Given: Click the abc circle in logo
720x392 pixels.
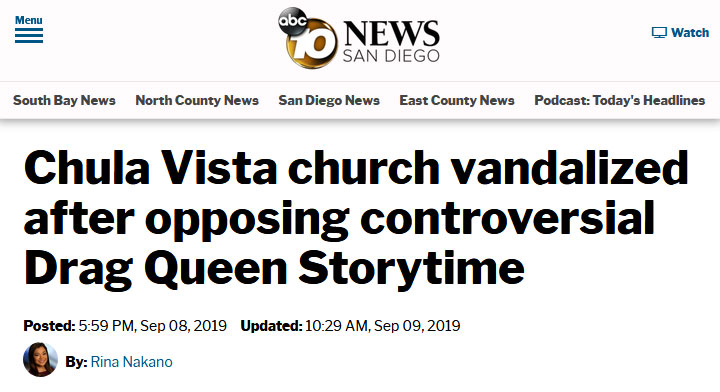Looking at the screenshot, I should [x=292, y=21].
